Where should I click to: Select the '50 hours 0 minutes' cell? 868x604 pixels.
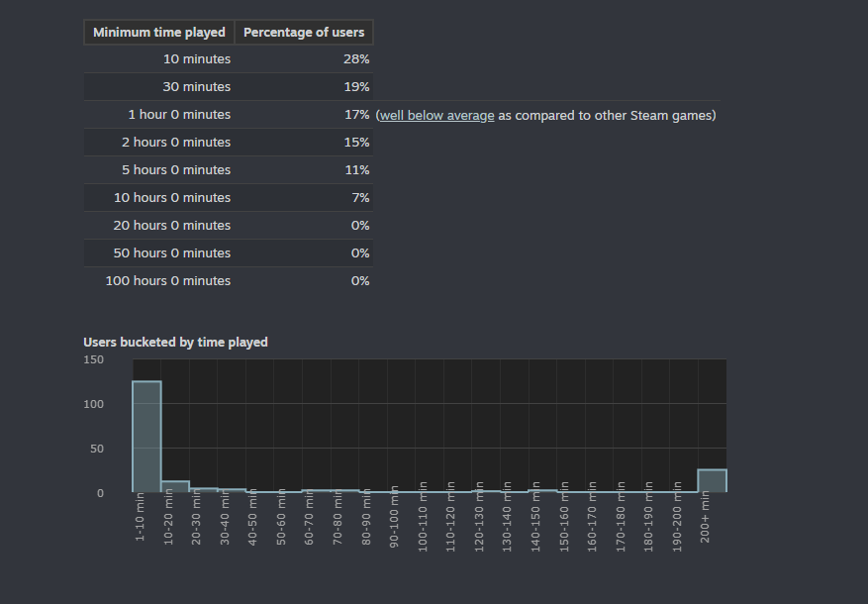(159, 252)
